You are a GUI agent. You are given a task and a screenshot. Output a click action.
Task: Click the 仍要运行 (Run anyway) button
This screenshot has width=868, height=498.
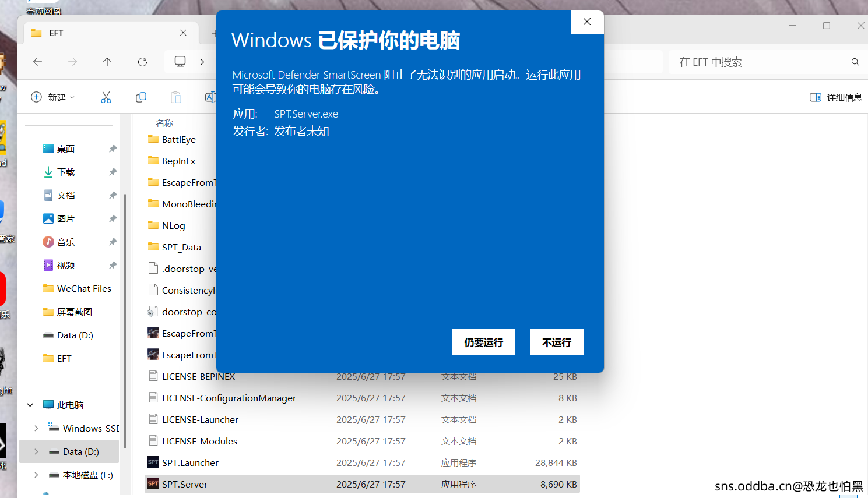[483, 342]
